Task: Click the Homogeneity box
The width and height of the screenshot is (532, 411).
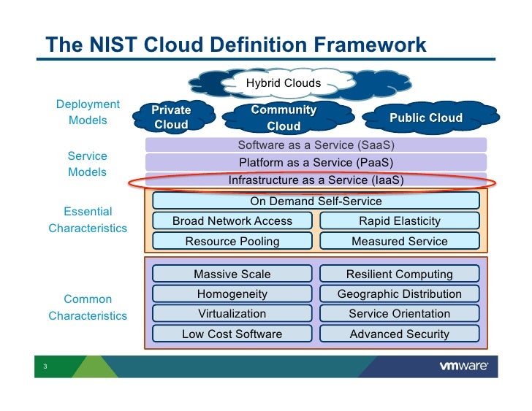Action: pos(232,293)
